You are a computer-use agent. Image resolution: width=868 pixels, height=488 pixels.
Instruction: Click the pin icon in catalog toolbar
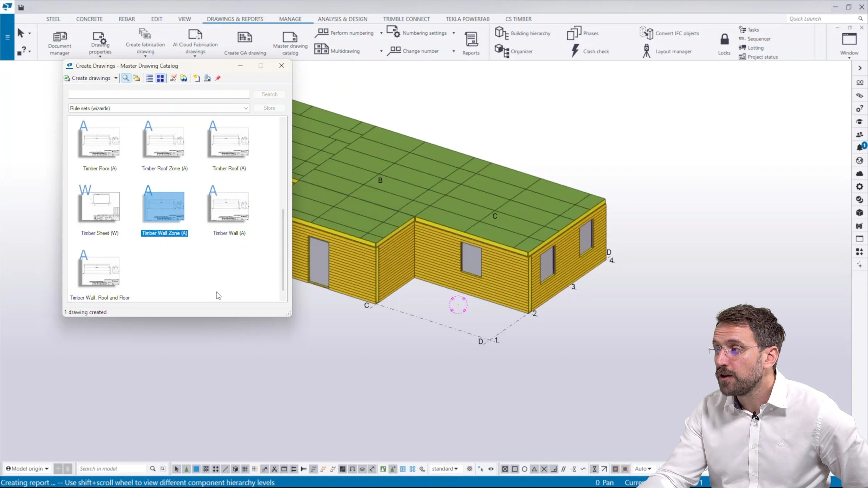point(218,78)
